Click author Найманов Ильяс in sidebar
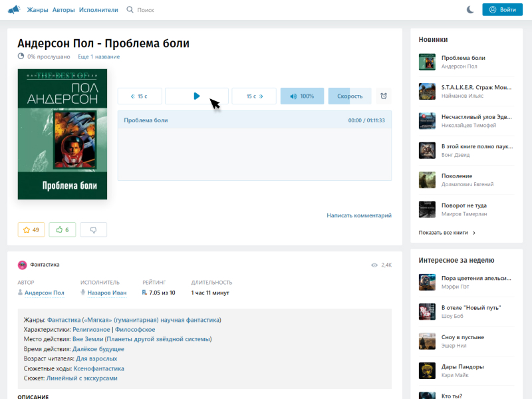 click(462, 96)
